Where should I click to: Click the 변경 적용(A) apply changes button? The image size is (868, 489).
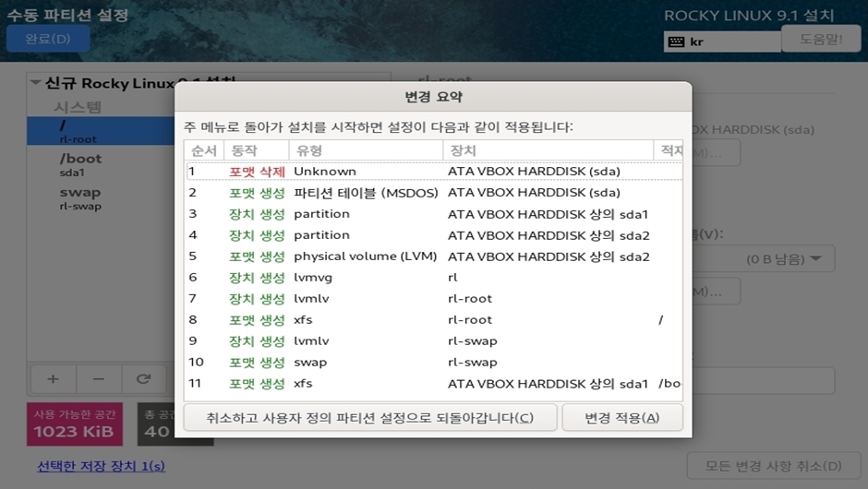[622, 418]
